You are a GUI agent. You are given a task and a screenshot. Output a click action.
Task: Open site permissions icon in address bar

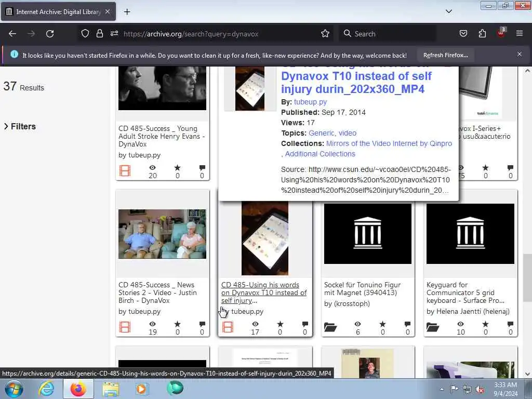pyautogui.click(x=114, y=34)
